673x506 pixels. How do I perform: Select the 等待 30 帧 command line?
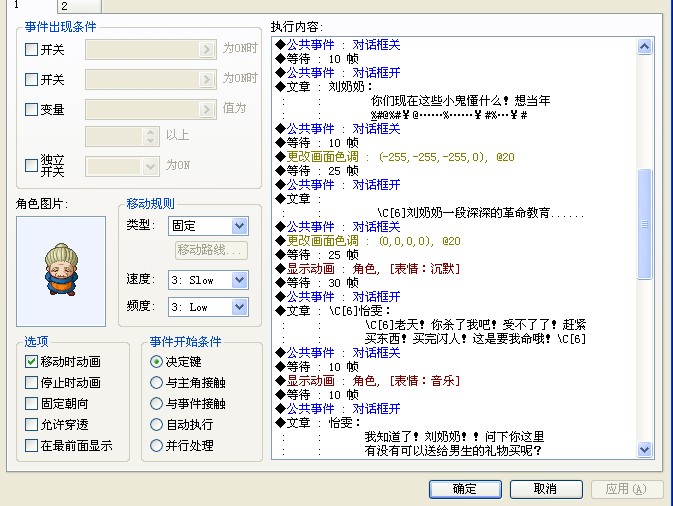[x=317, y=283]
